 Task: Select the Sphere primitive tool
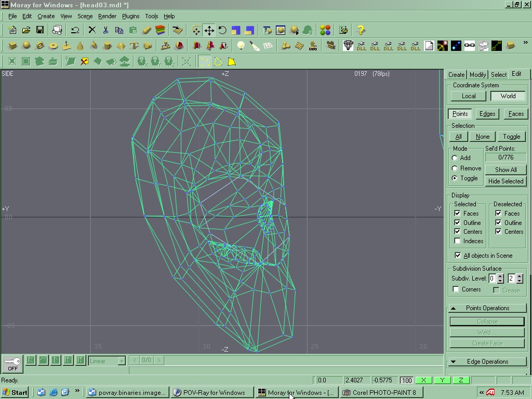[x=26, y=46]
